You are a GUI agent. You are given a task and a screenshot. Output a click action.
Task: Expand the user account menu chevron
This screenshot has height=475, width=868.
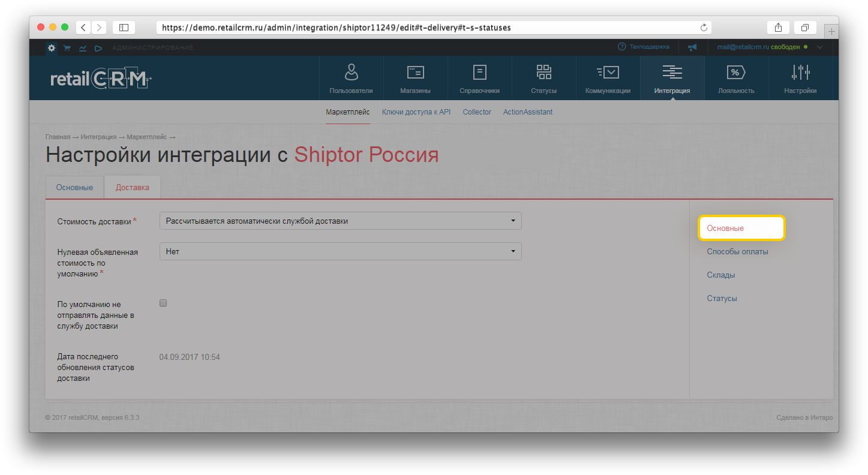point(820,47)
